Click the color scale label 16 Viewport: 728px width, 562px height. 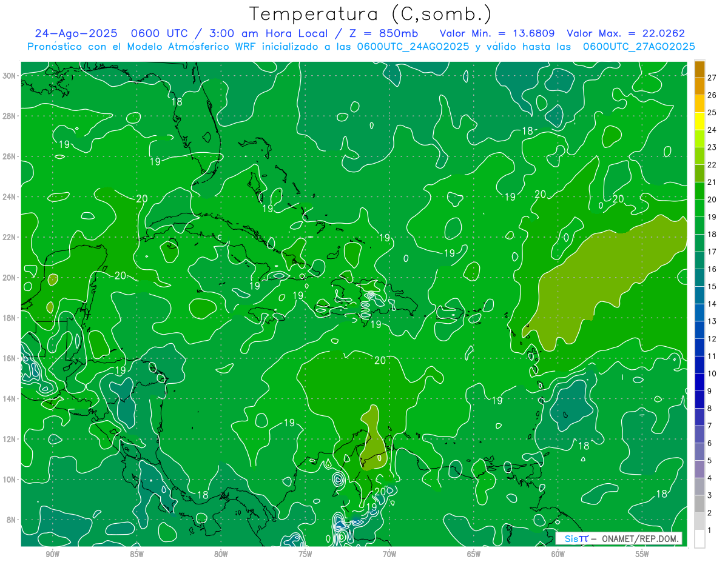(x=712, y=269)
